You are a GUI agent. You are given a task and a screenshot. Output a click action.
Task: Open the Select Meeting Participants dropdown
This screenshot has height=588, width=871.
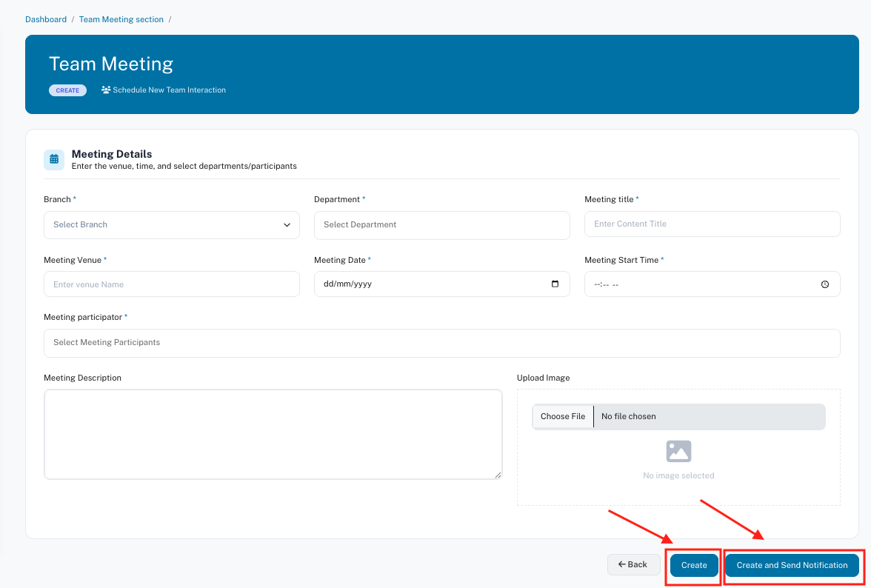[441, 343]
